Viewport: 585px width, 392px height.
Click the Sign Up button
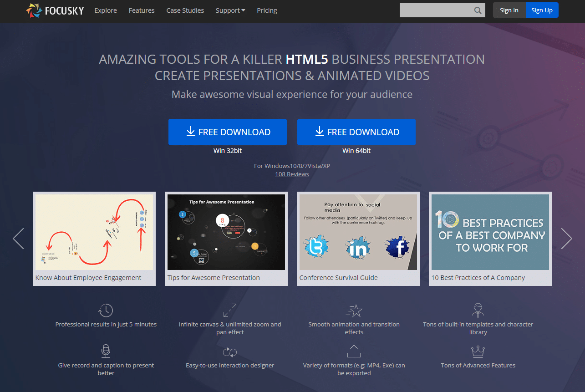(542, 10)
